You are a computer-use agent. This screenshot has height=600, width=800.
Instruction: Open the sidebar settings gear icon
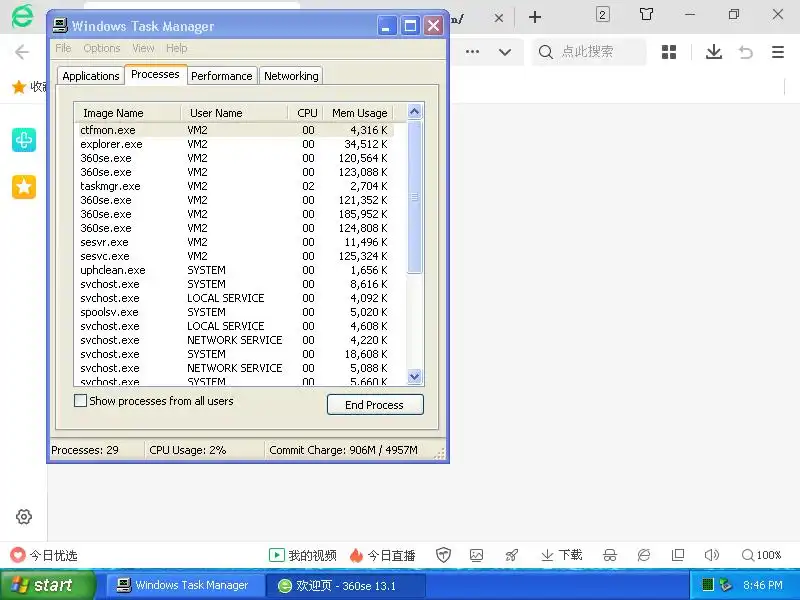pos(24,517)
